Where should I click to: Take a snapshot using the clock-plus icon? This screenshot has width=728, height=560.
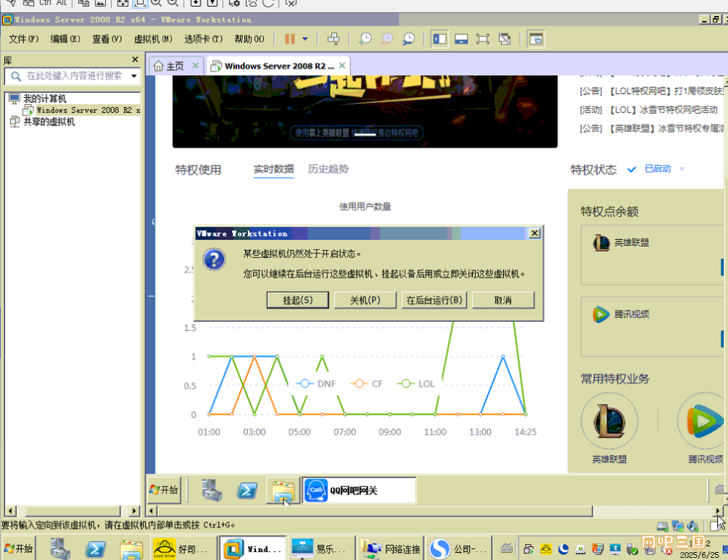(366, 39)
